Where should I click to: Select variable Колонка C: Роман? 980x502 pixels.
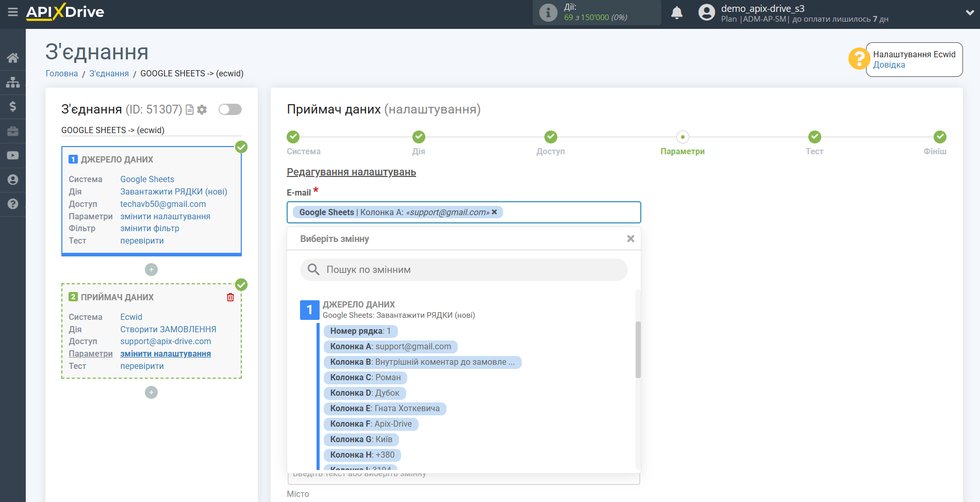pos(366,378)
